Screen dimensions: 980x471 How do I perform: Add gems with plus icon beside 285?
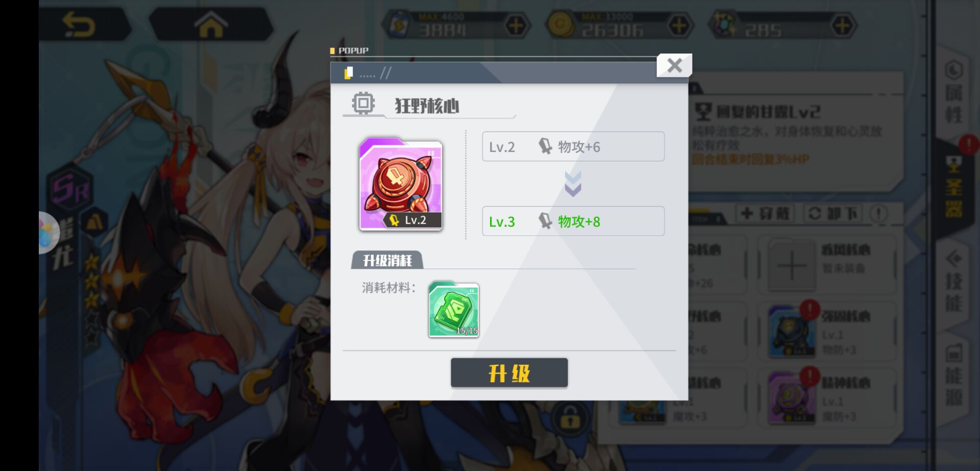tap(843, 26)
